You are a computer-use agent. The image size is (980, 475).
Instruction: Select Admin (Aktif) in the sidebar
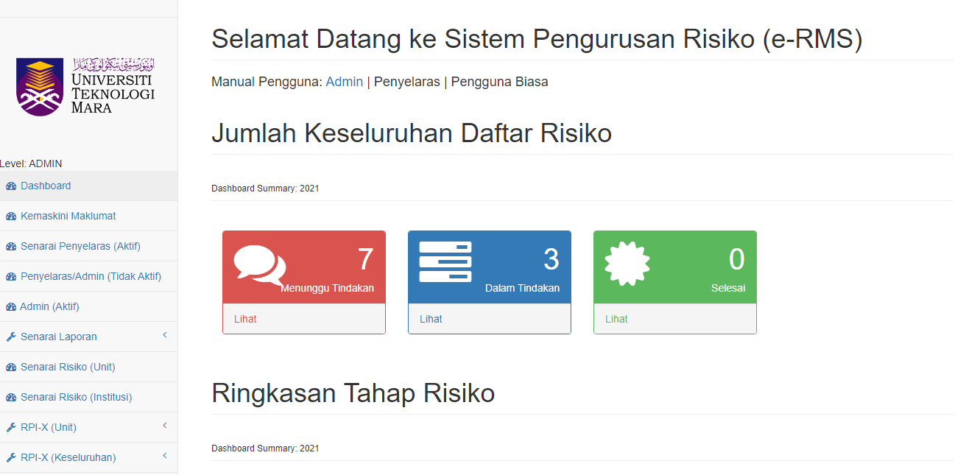(49, 306)
